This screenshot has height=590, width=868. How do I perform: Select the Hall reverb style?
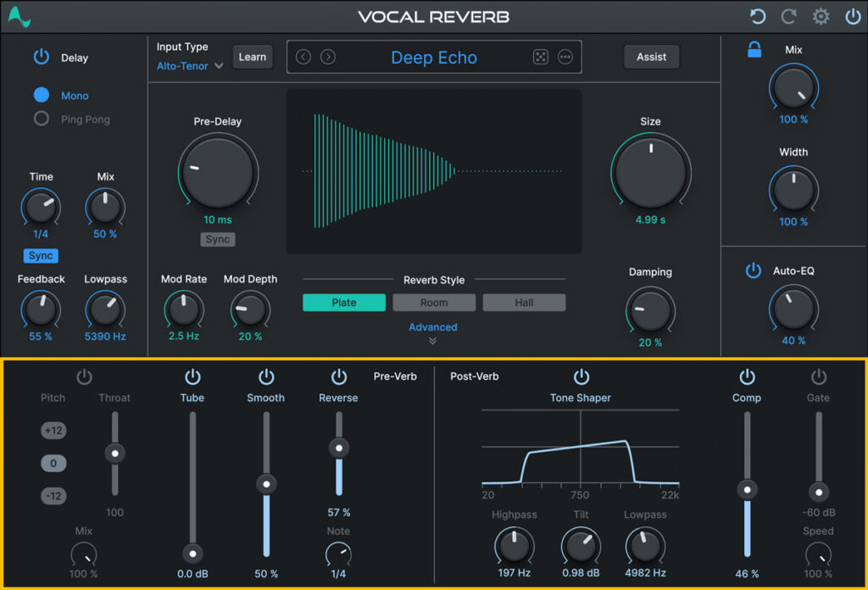524,302
